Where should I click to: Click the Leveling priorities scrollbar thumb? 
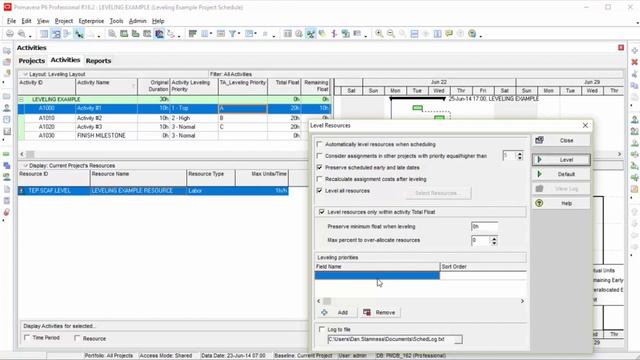327,301
